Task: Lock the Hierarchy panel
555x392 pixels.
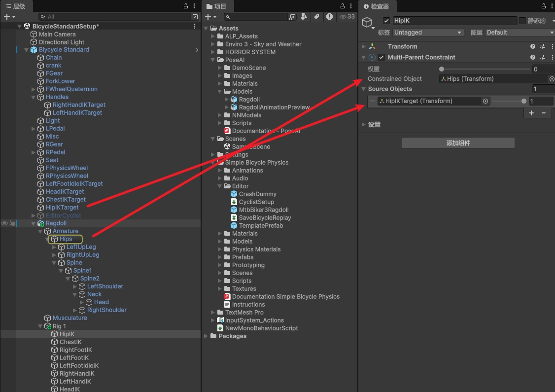Action: (x=185, y=6)
